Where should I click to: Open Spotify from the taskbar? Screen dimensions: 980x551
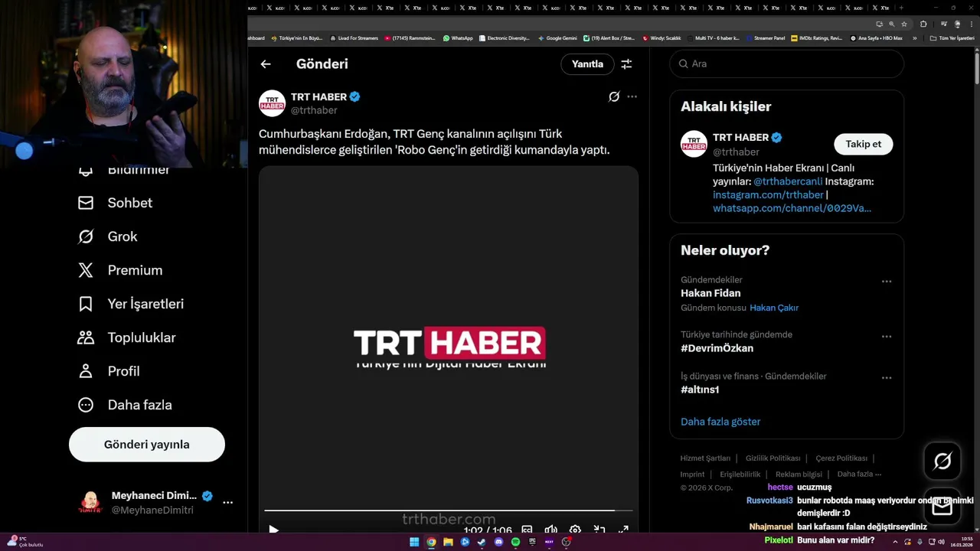tap(515, 542)
